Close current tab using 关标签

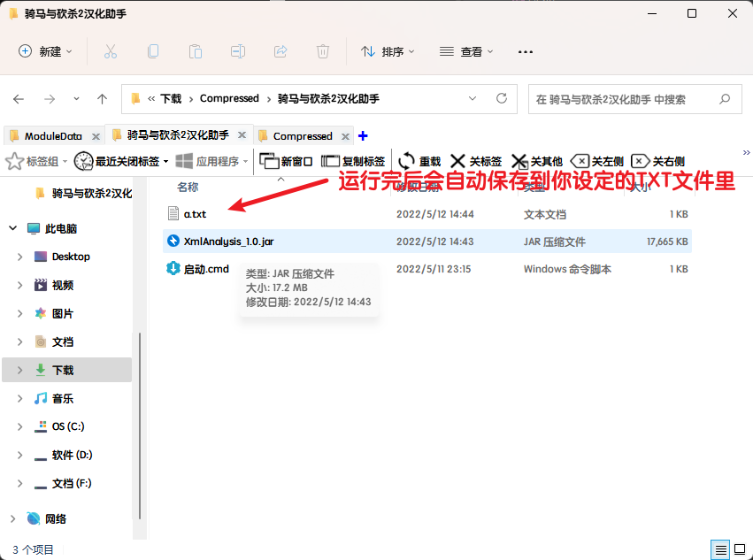(x=475, y=160)
